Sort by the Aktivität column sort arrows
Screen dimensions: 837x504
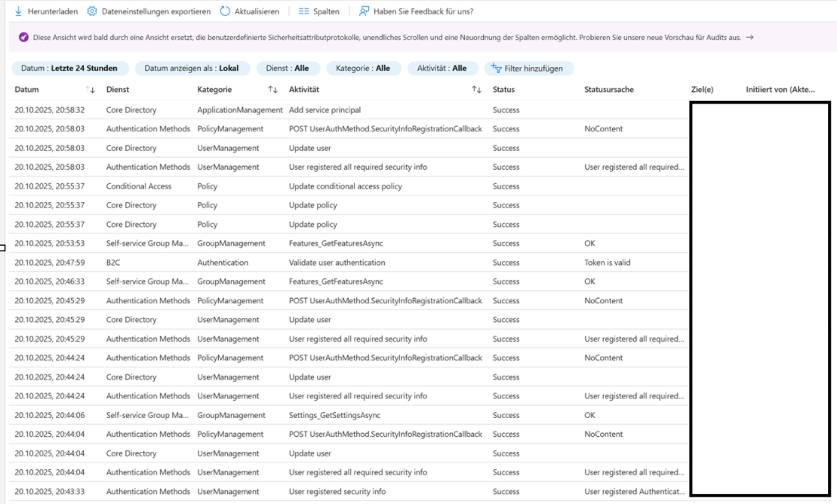(477, 90)
